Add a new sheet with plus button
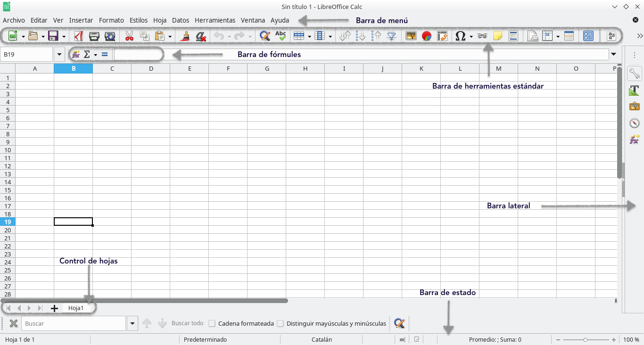 (54, 308)
